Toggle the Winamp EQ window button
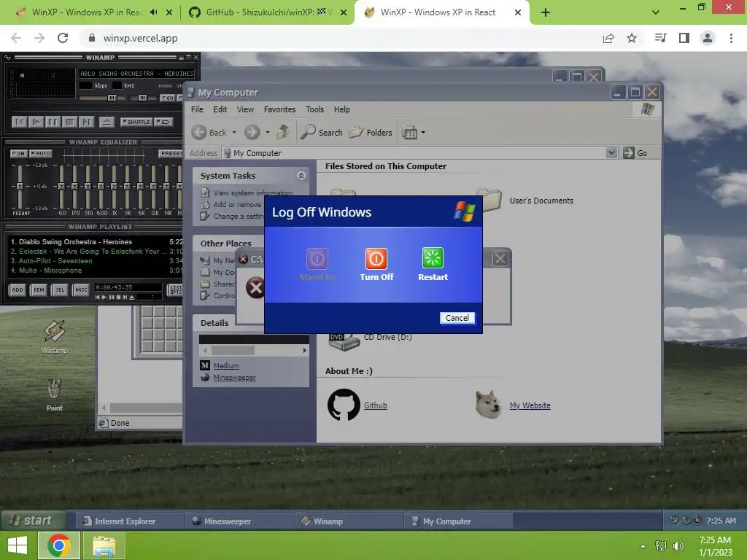Viewport: 747px width, 560px height. 167,98
